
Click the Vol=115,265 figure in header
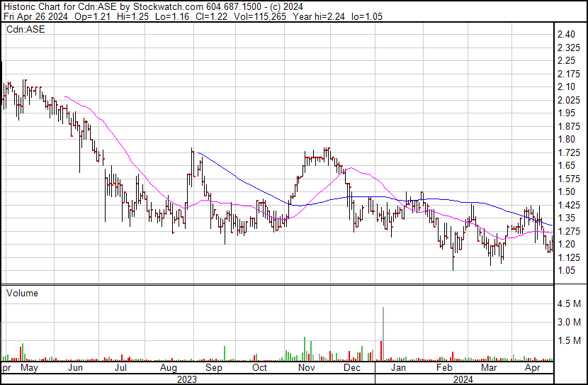tap(260, 16)
